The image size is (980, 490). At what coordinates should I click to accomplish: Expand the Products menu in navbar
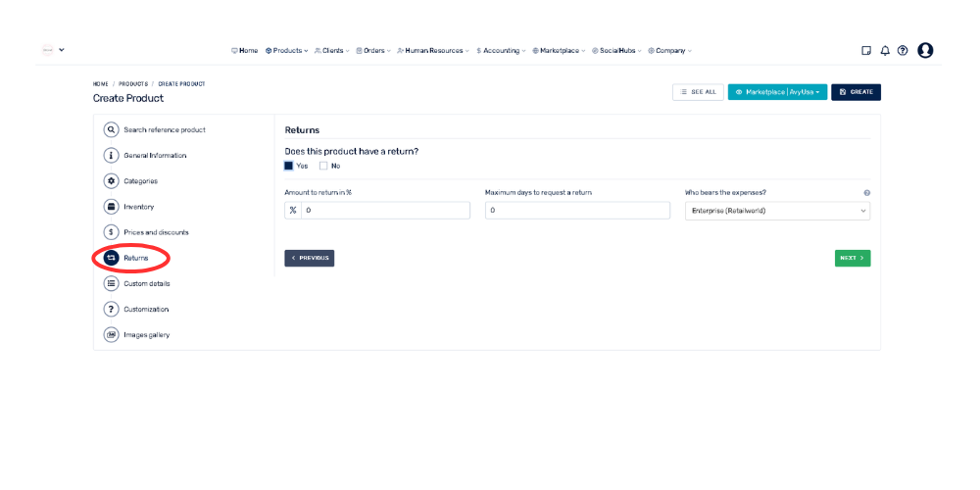287,51
